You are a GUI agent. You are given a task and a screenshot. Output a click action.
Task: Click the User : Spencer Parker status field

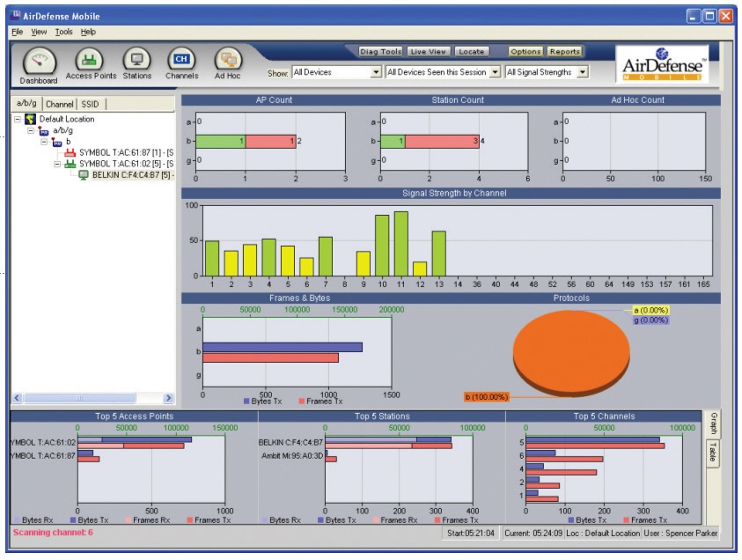[x=680, y=533]
